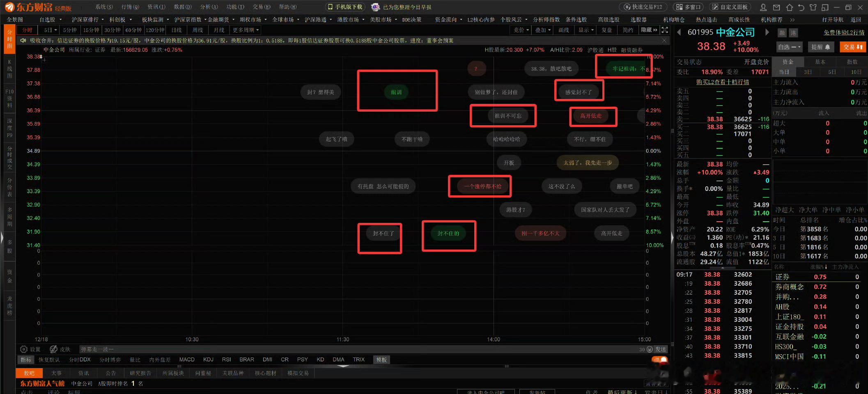The height and width of the screenshot is (394, 868).
Task: Select the 分时图 sidebar tab
Action: [10, 39]
